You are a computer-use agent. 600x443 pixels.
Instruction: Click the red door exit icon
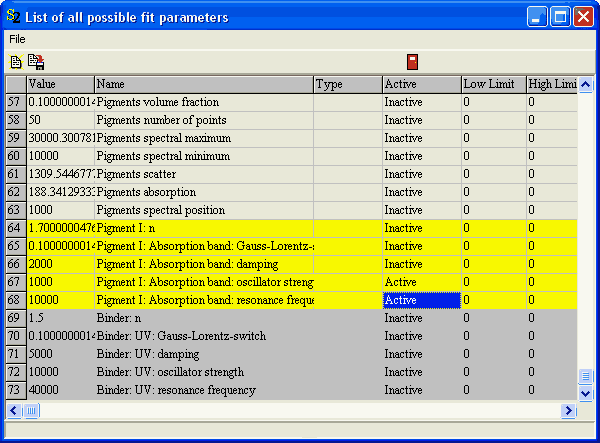[x=412, y=62]
